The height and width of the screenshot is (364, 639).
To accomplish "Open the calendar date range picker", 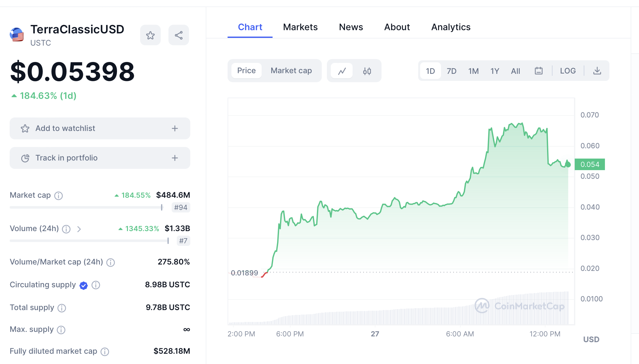I will point(539,71).
